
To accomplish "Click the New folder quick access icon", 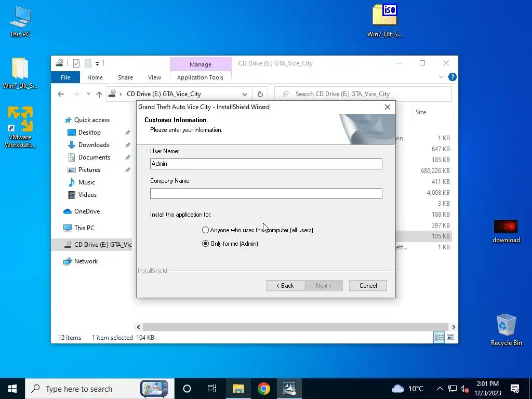I will coord(88,63).
